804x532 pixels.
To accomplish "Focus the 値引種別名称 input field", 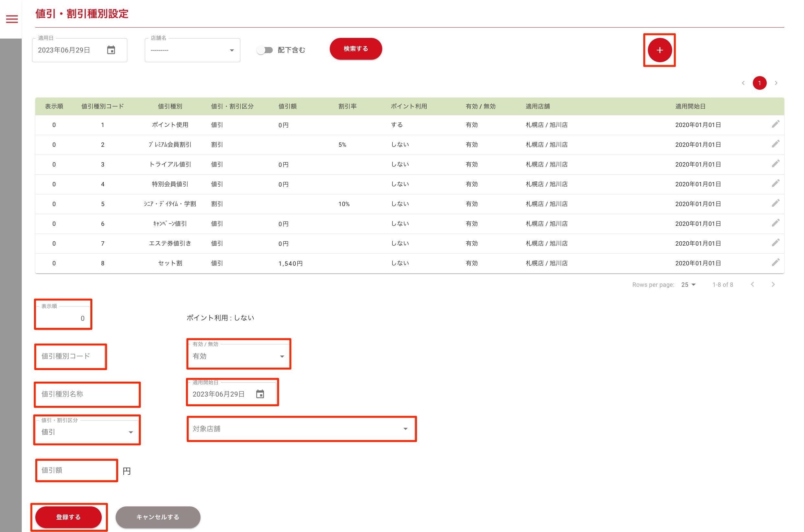I will click(x=87, y=394).
